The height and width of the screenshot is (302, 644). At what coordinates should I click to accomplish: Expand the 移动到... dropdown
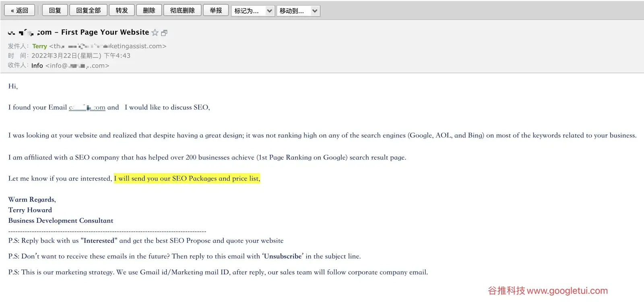(298, 11)
